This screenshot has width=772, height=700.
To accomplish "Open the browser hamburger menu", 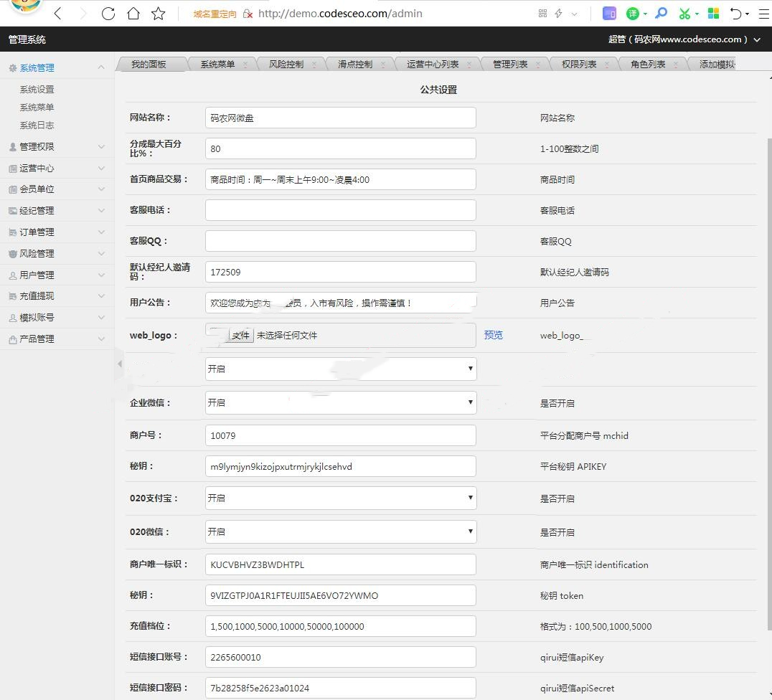I will pos(763,14).
